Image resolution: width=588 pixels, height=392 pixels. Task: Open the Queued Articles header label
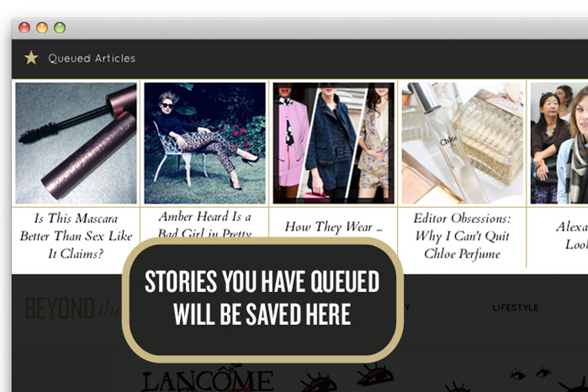[x=92, y=58]
